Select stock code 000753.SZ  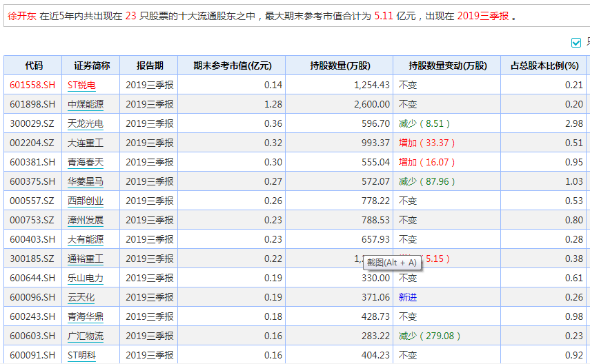(32, 220)
